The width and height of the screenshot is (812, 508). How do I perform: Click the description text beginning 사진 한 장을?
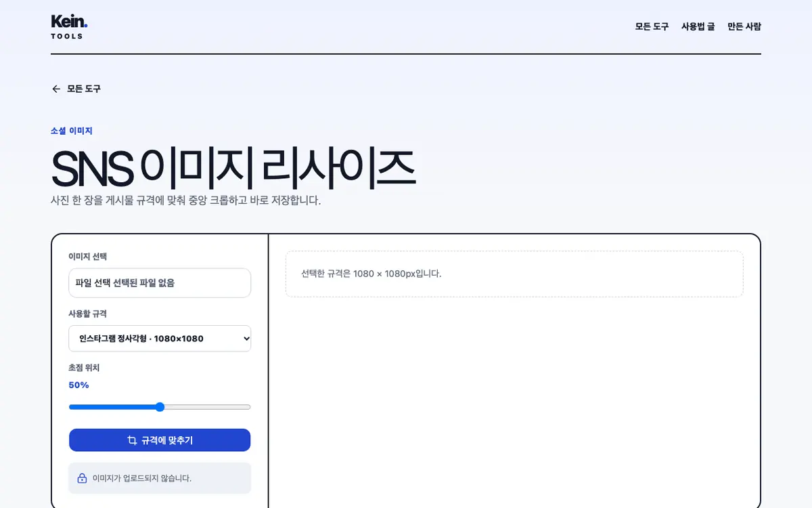point(186,200)
